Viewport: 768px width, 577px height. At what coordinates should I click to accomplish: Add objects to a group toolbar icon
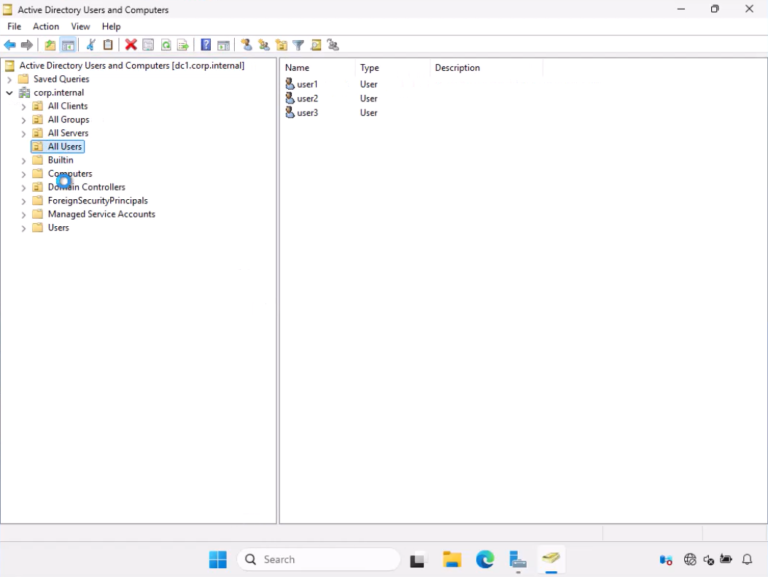(x=333, y=45)
